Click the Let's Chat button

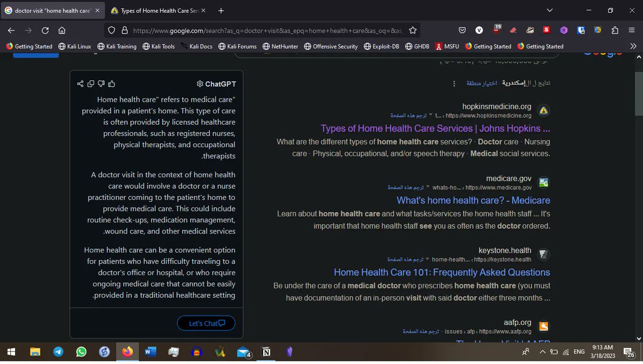coord(206,323)
